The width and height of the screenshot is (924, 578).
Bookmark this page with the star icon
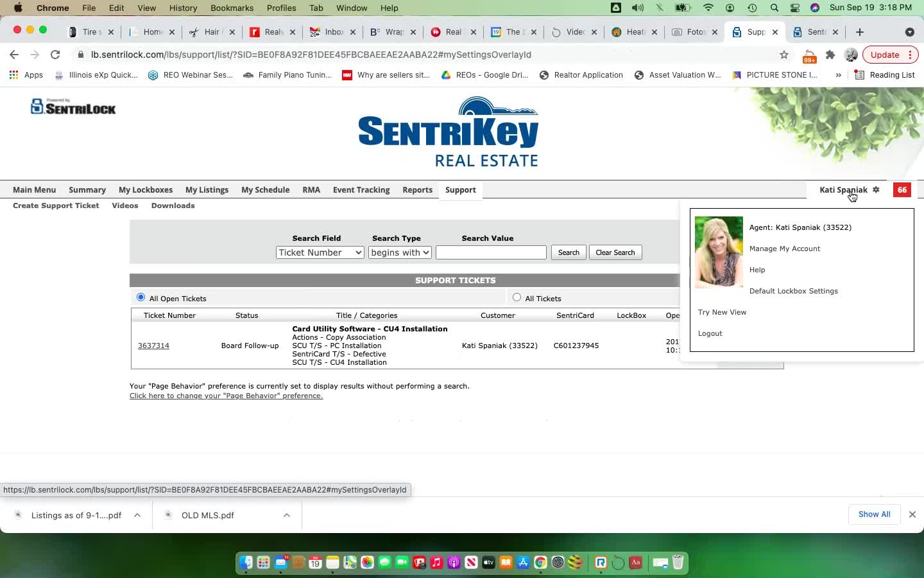(783, 55)
